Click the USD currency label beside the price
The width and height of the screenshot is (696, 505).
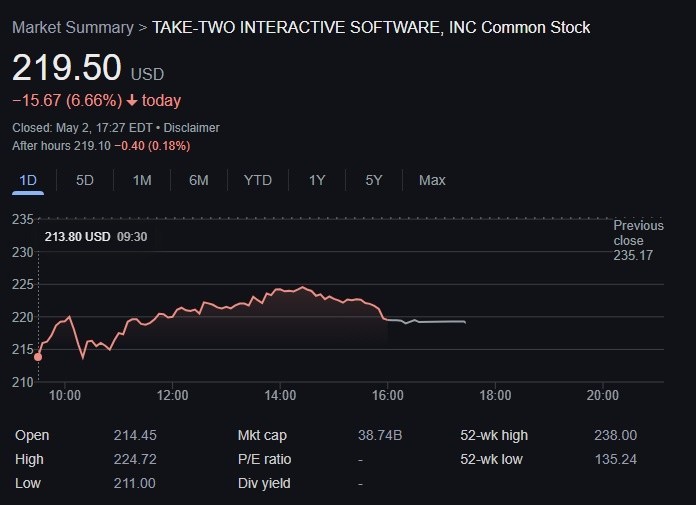[147, 74]
